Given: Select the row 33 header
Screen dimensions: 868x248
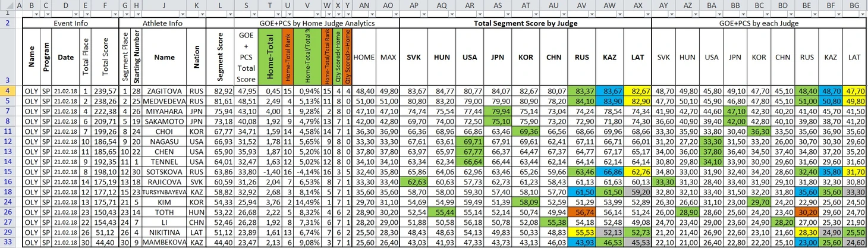Looking at the screenshot, I should tap(8, 243).
